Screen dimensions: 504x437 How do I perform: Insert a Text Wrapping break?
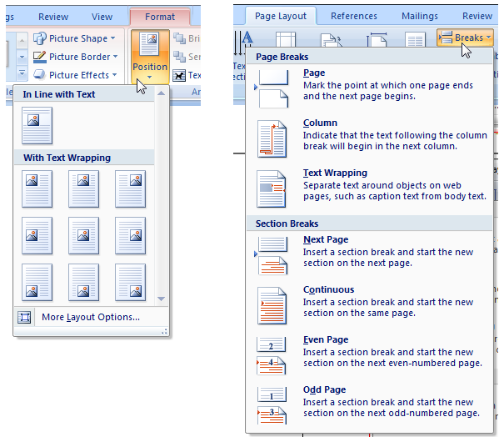[369, 188]
